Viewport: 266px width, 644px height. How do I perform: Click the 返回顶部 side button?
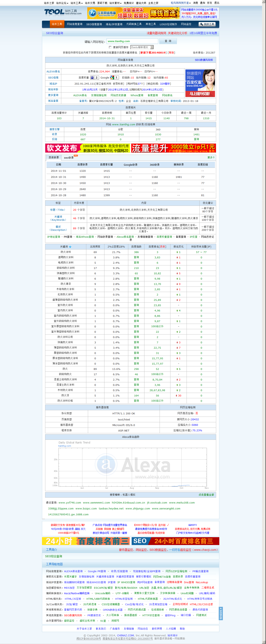(x=221, y=614)
